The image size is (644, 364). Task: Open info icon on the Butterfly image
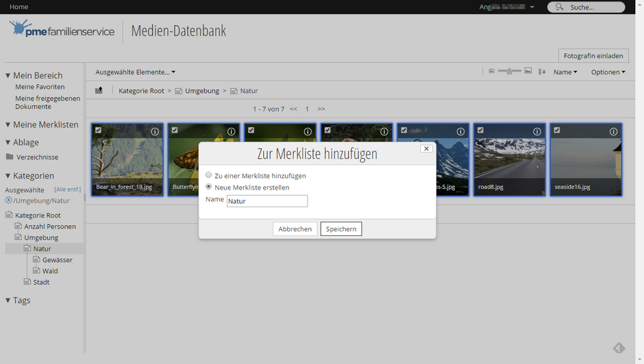pos(232,131)
